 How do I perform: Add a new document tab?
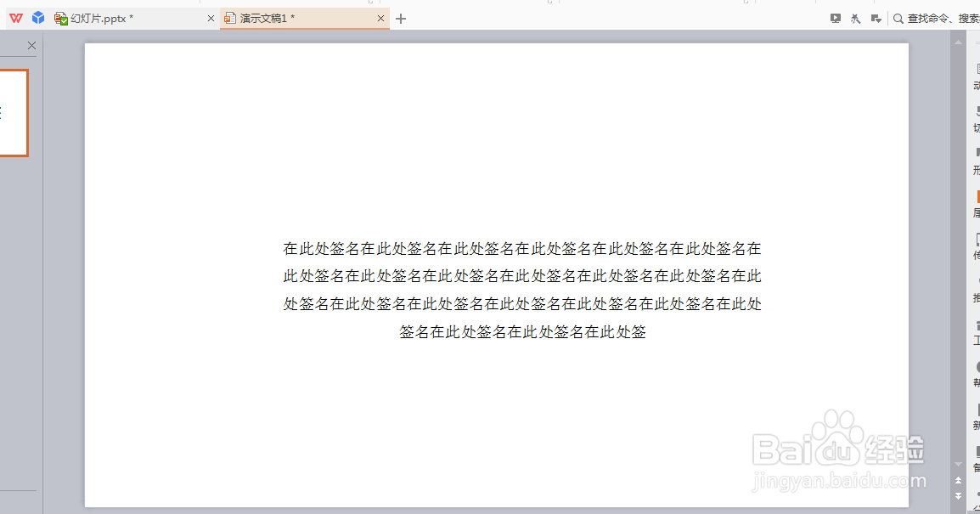tap(401, 19)
